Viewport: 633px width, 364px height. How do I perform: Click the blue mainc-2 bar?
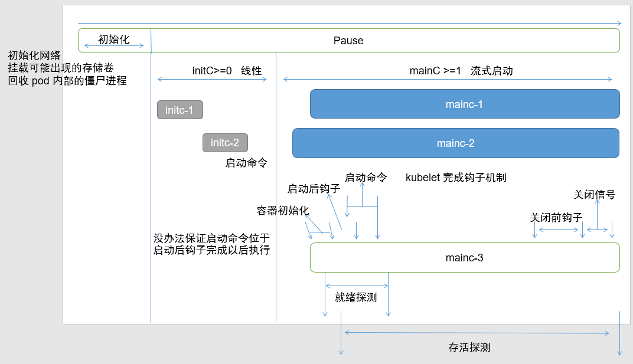[455, 143]
